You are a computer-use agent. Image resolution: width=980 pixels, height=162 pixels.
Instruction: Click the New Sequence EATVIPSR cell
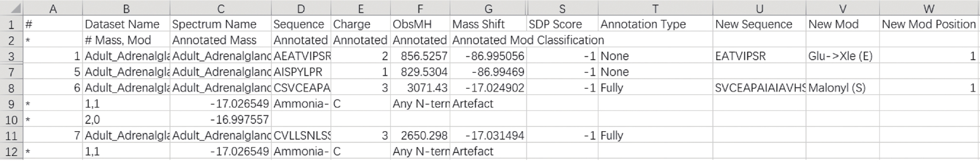click(759, 56)
